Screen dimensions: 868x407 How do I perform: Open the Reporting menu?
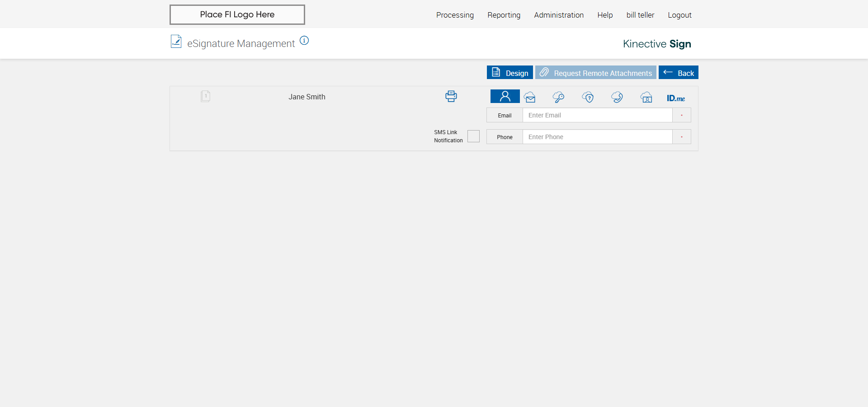[504, 15]
